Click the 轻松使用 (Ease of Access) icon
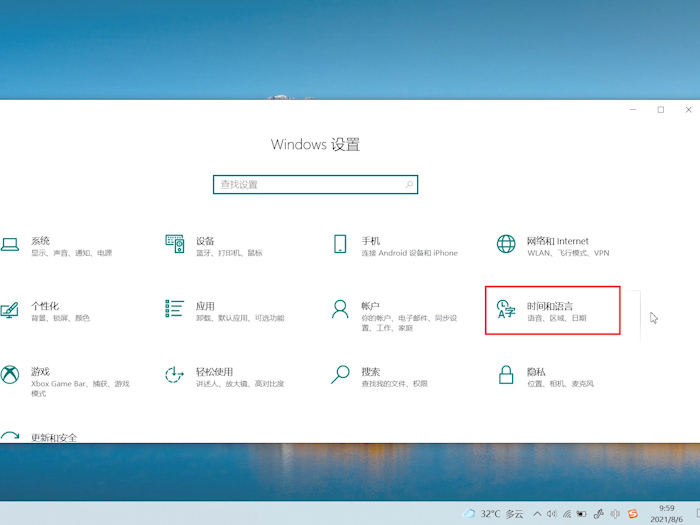700x525 pixels. [175, 375]
